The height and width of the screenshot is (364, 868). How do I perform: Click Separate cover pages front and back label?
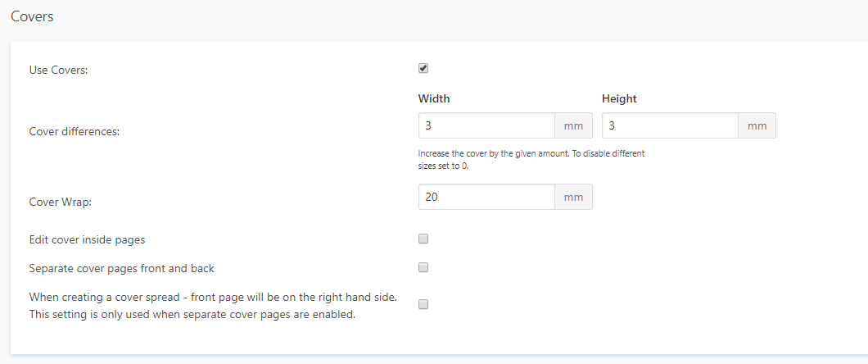[121, 268]
